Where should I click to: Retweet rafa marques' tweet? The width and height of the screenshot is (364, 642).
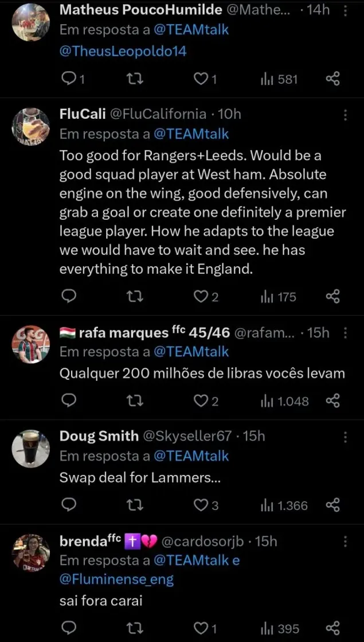tap(134, 401)
